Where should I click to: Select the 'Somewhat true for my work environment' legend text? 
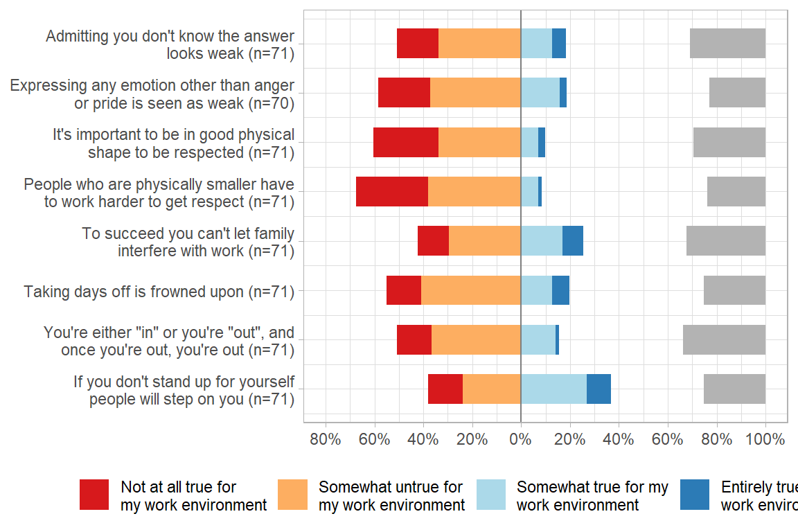click(x=592, y=496)
